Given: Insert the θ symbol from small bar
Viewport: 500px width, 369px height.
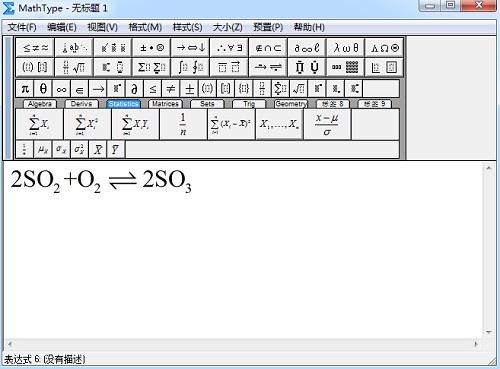Looking at the screenshot, I should [43, 89].
